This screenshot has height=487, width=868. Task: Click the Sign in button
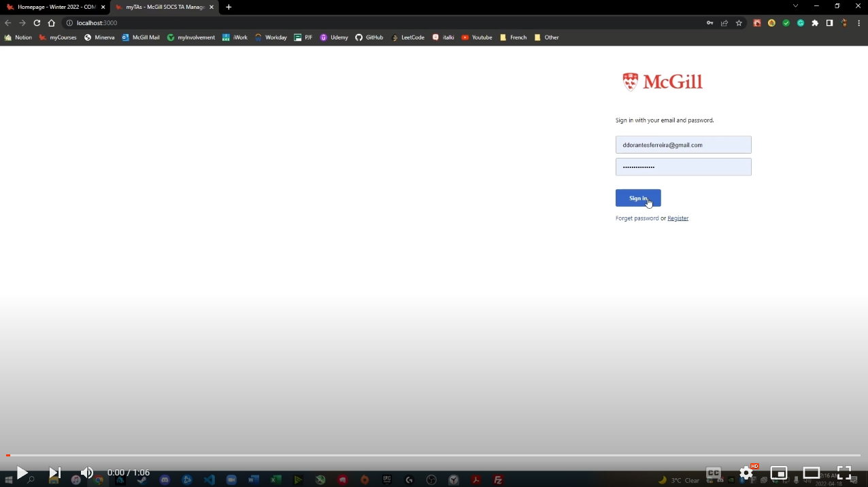(637, 198)
